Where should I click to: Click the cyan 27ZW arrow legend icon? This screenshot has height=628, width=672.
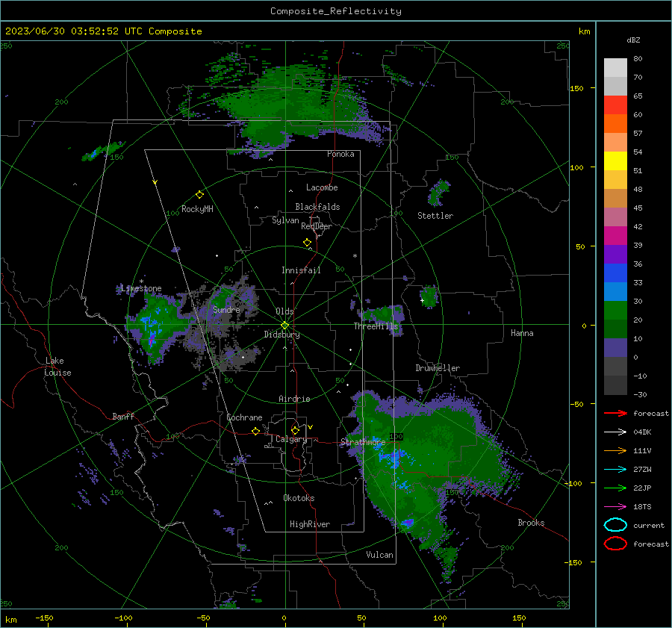[x=615, y=470]
